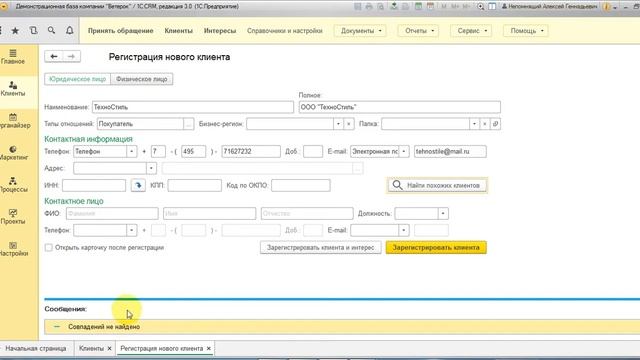This screenshot has width=640, height=360.
Task: Close the Клиенты tab
Action: click(109, 349)
